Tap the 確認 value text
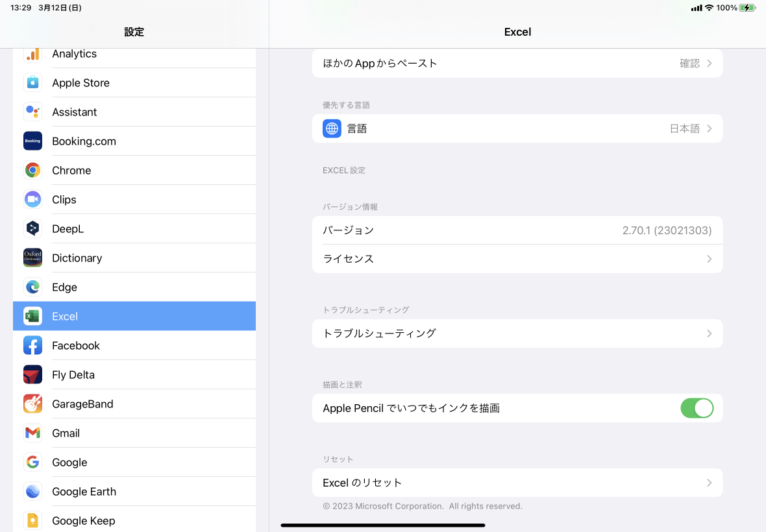This screenshot has height=532, width=766. pos(690,64)
